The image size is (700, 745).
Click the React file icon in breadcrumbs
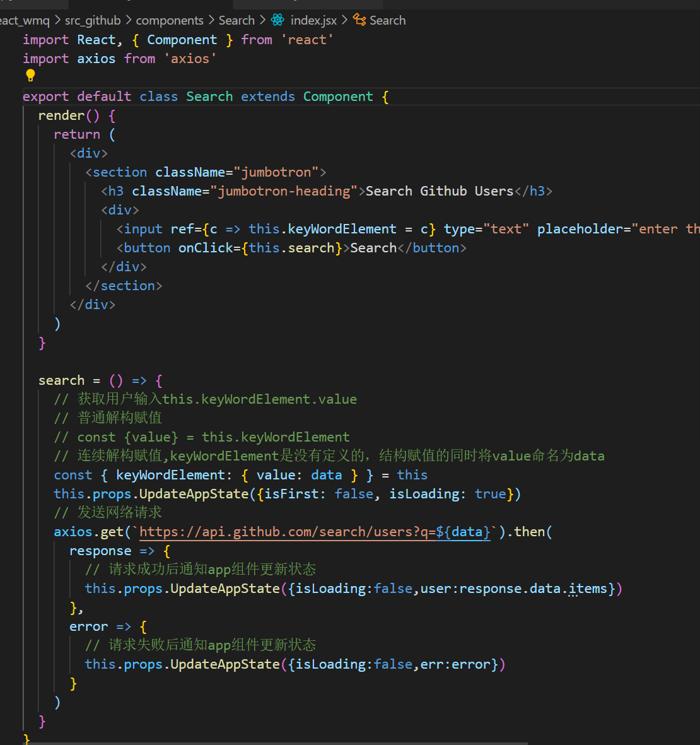pos(277,20)
